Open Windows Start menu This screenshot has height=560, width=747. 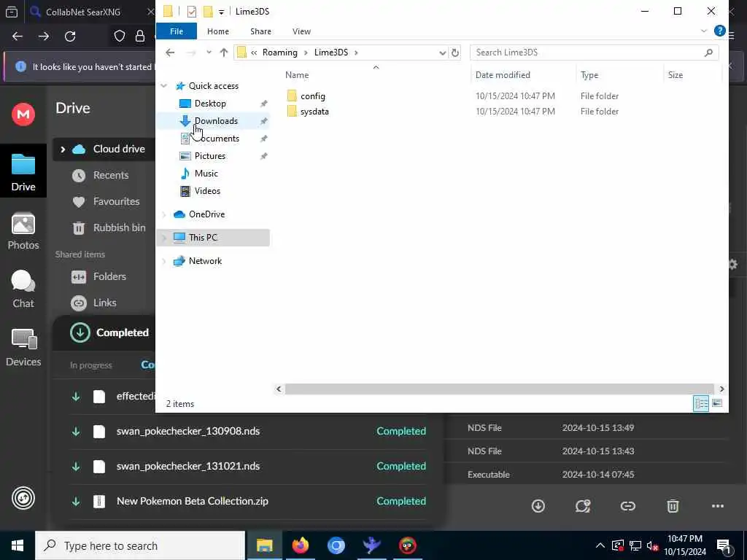click(x=18, y=545)
